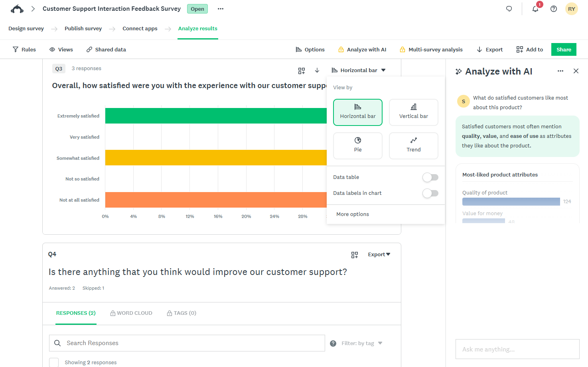Close the Analyze with AI panel
The image size is (588, 367).
click(576, 71)
